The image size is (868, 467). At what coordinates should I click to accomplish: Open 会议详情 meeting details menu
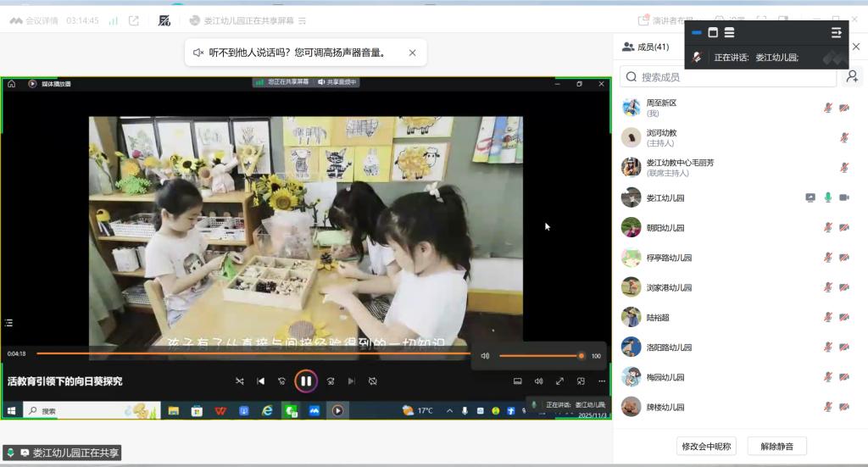[34, 20]
